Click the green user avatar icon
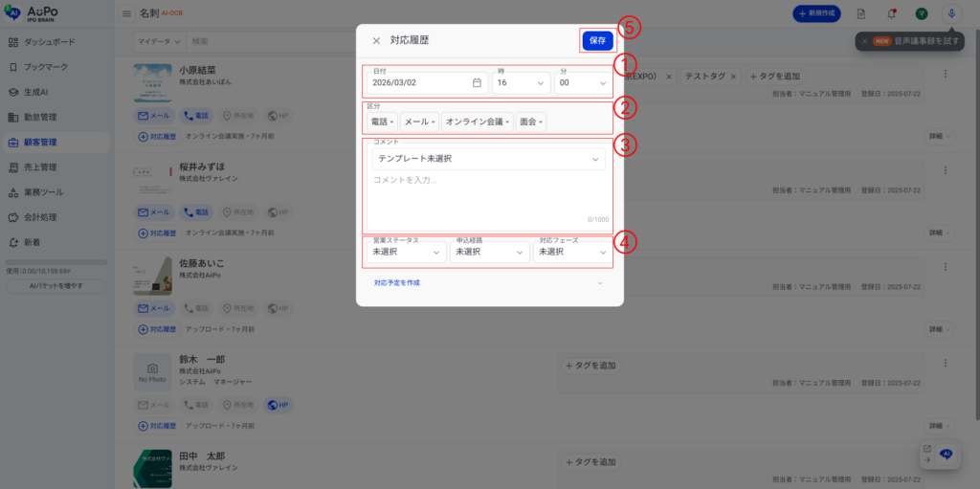 921,13
